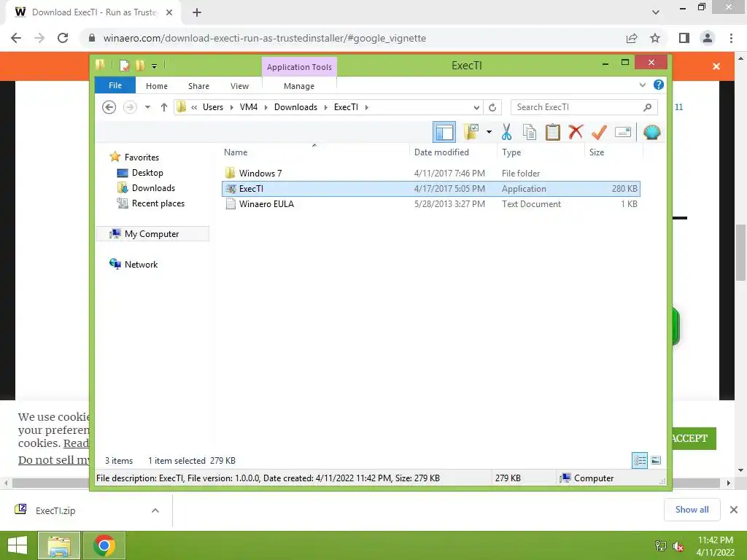Viewport: 747px width, 560px height.
Task: Expand arrow after Downloads in breadcrumb
Action: pos(326,107)
